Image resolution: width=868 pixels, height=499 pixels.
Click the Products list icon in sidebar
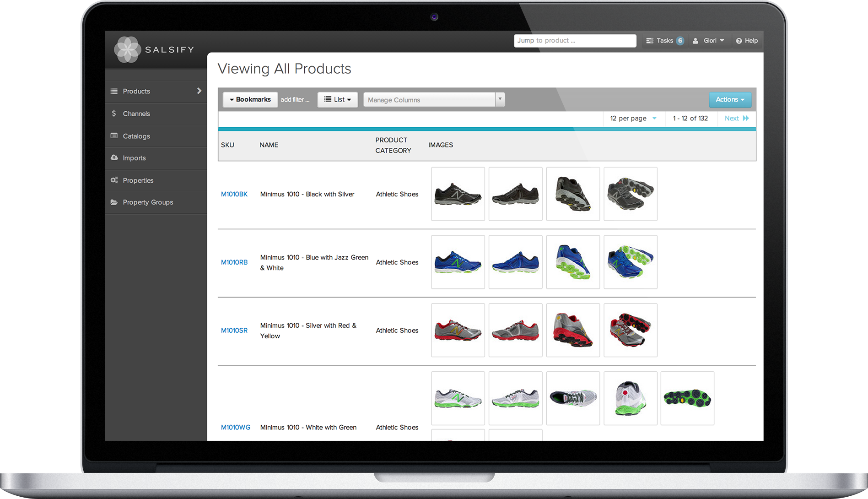[x=114, y=91]
